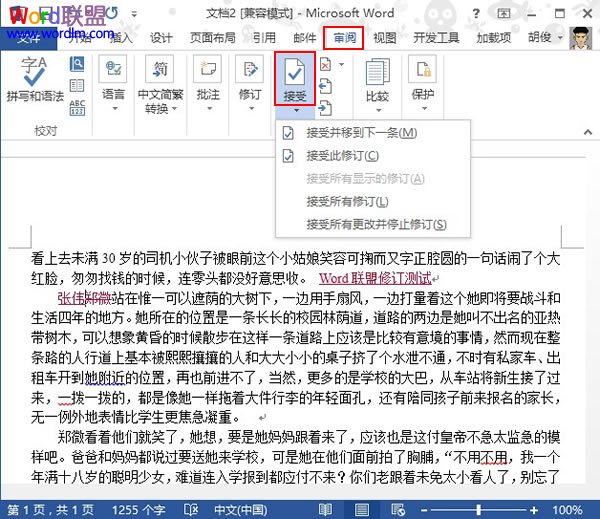
Task: Open 中文简繁转换 conversion button
Action: coord(160,84)
